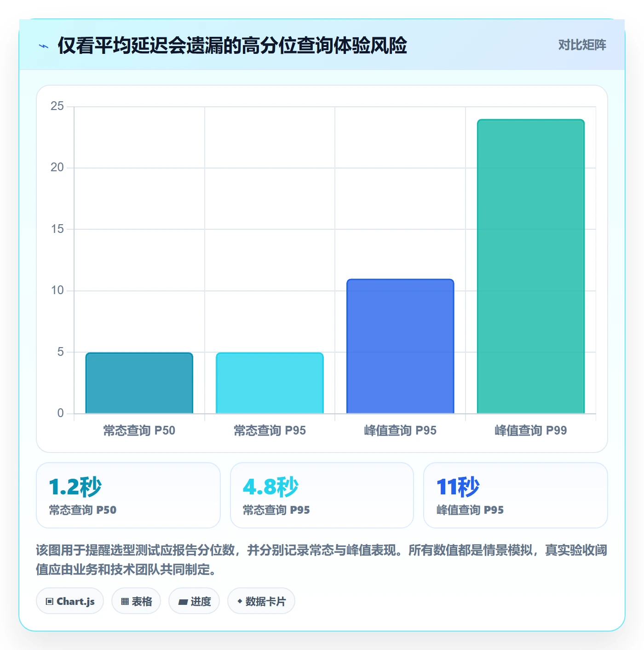Click the y-axis value 10
This screenshot has height=650, width=644.
(x=57, y=290)
